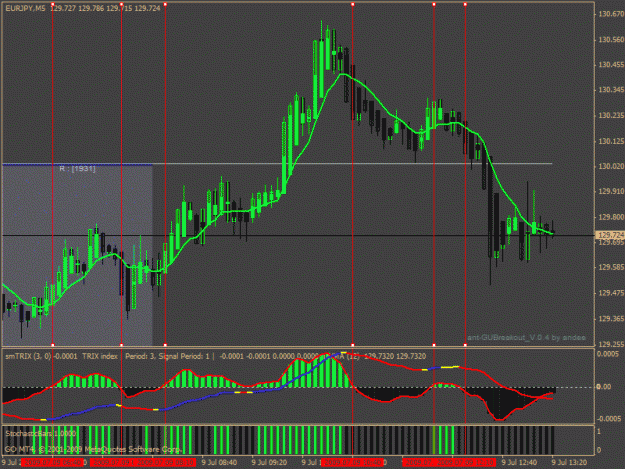Click the 129.365 price axis label
Viewport: 625px width, 469px height.
click(611, 319)
